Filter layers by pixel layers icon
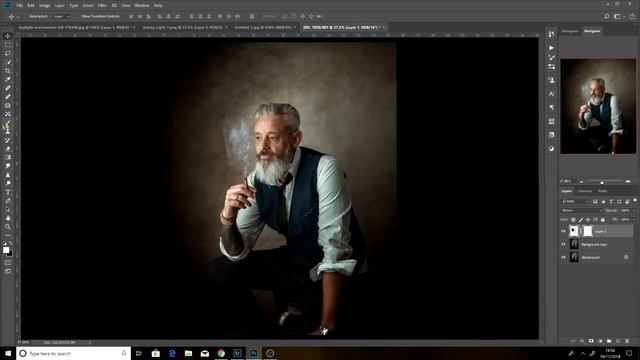Screen dimensions: 640x360 [x=595, y=202]
